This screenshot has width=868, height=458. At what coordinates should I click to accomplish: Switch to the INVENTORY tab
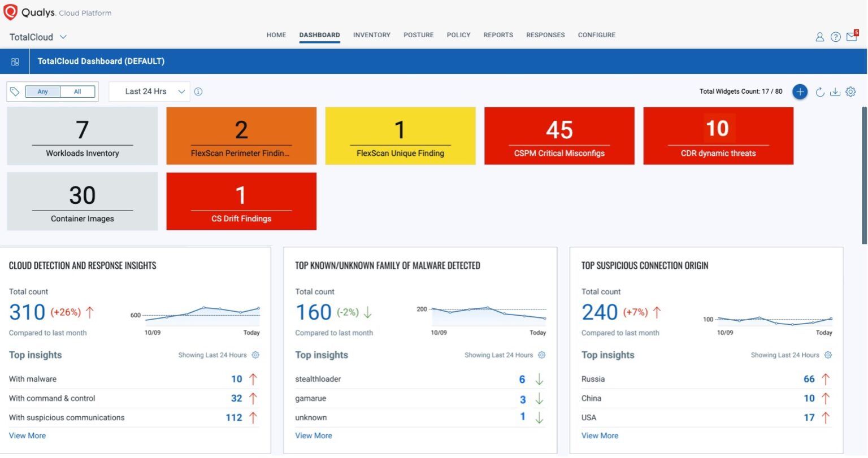pyautogui.click(x=371, y=34)
